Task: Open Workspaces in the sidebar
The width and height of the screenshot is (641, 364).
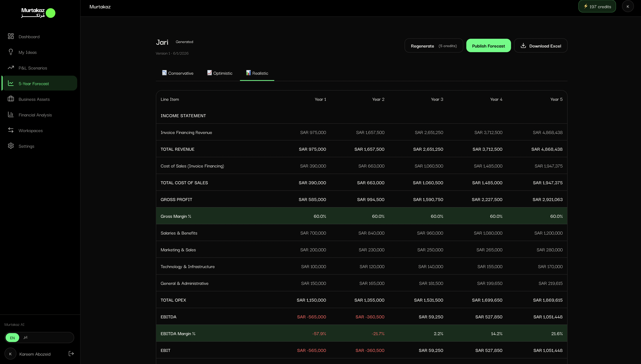Action: (x=40, y=131)
